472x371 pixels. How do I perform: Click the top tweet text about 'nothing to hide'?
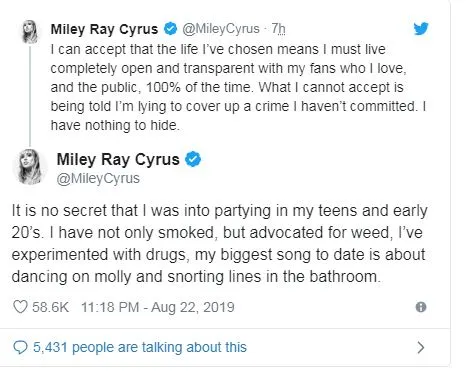[238, 87]
